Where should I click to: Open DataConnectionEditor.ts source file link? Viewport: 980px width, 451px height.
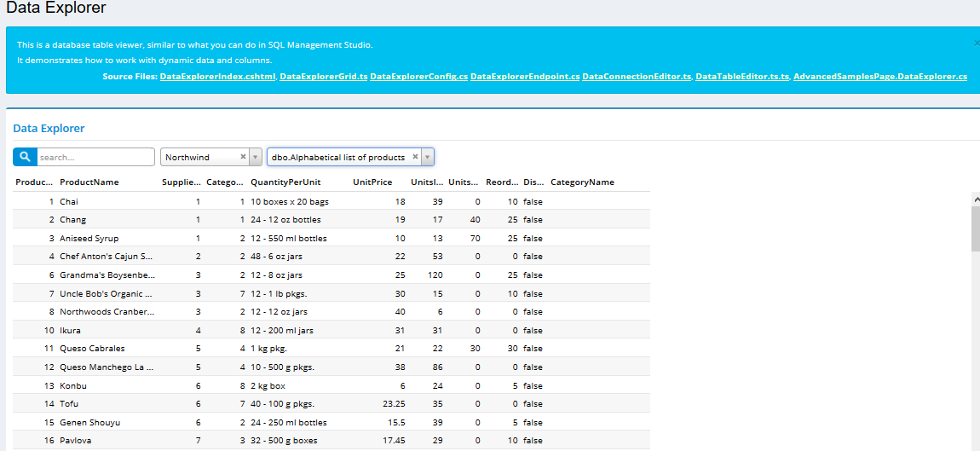[637, 77]
